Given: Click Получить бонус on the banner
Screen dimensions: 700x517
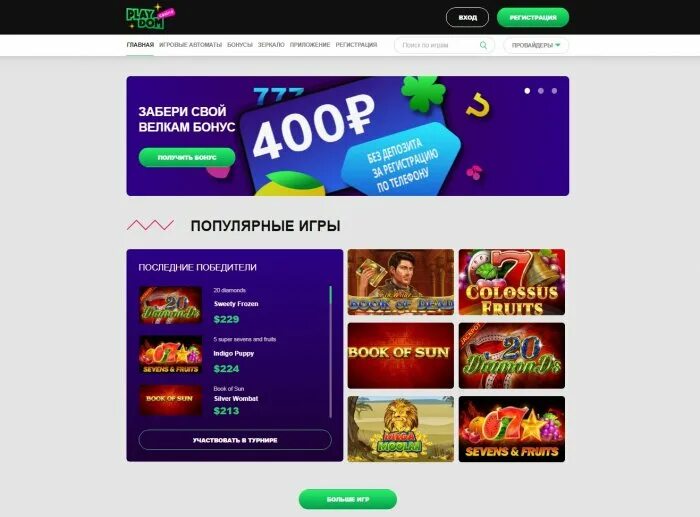Looking at the screenshot, I should pyautogui.click(x=187, y=158).
